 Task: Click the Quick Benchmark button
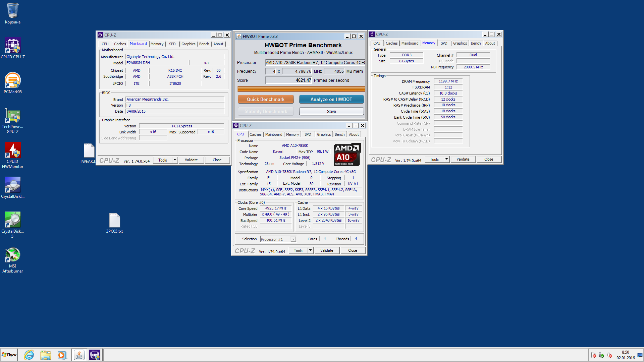coord(266,99)
